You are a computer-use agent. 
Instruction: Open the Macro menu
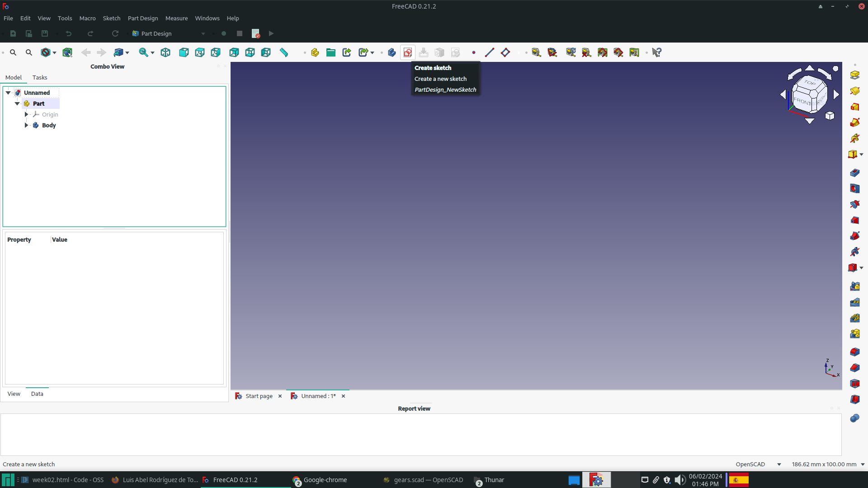click(x=87, y=18)
